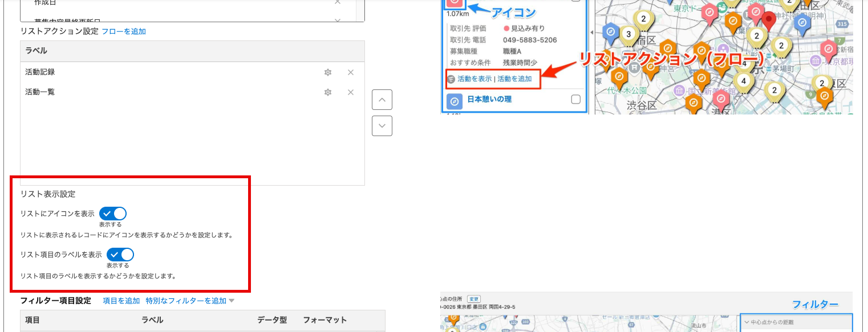Open 特別なフィルターを追加 dropdown
Image resolution: width=868 pixels, height=332 pixels.
click(x=190, y=301)
